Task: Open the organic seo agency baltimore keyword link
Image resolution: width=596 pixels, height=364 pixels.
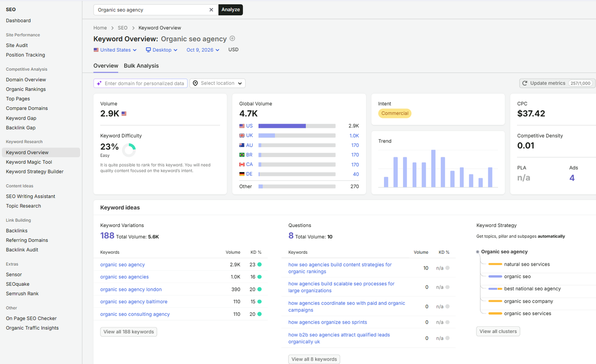Action: point(134,302)
